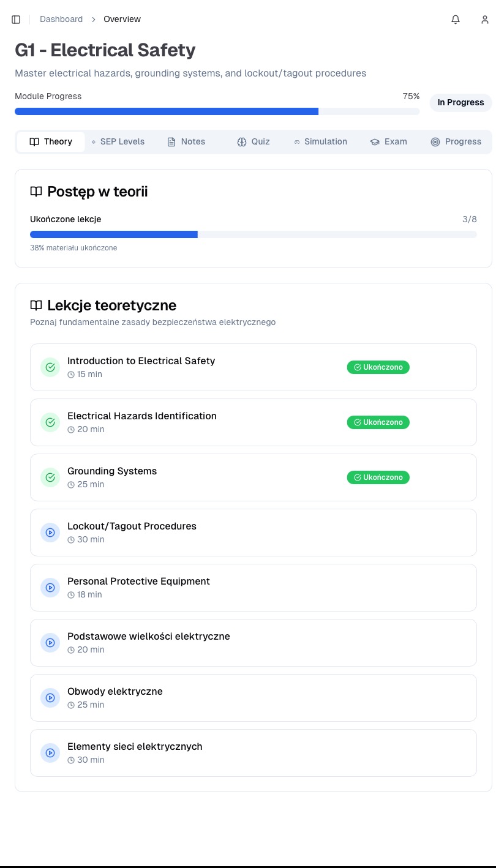Open notifications bell icon
The image size is (496, 868).
click(456, 20)
